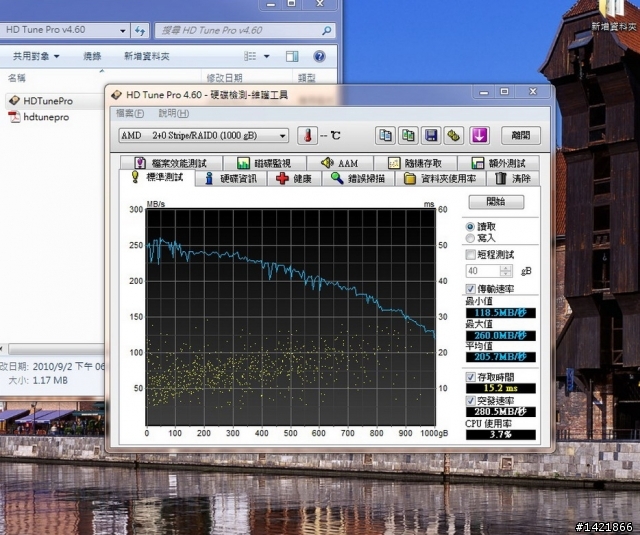This screenshot has width=640, height=535.
Task: Open 新增資料夾 desktop folder icon
Action: click(613, 16)
